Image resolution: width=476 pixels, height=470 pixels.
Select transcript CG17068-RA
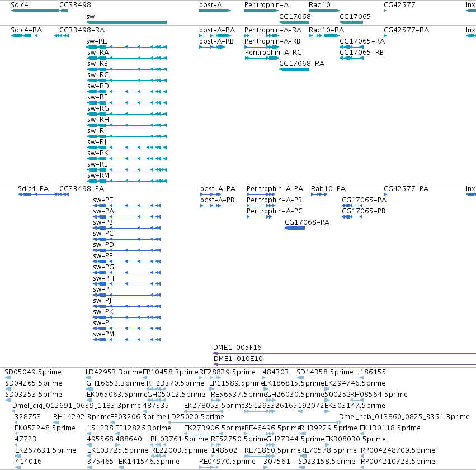[x=294, y=69]
